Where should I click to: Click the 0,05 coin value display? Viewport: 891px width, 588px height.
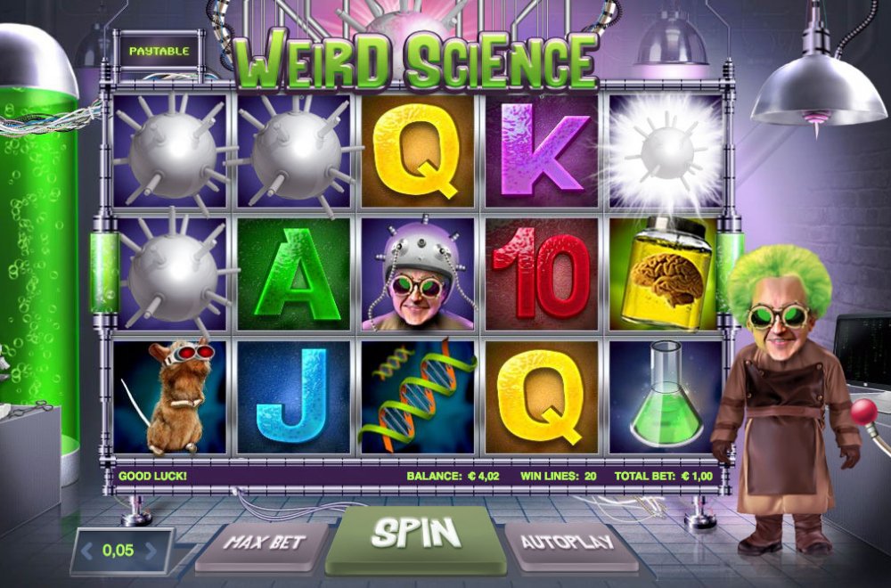[x=119, y=550]
